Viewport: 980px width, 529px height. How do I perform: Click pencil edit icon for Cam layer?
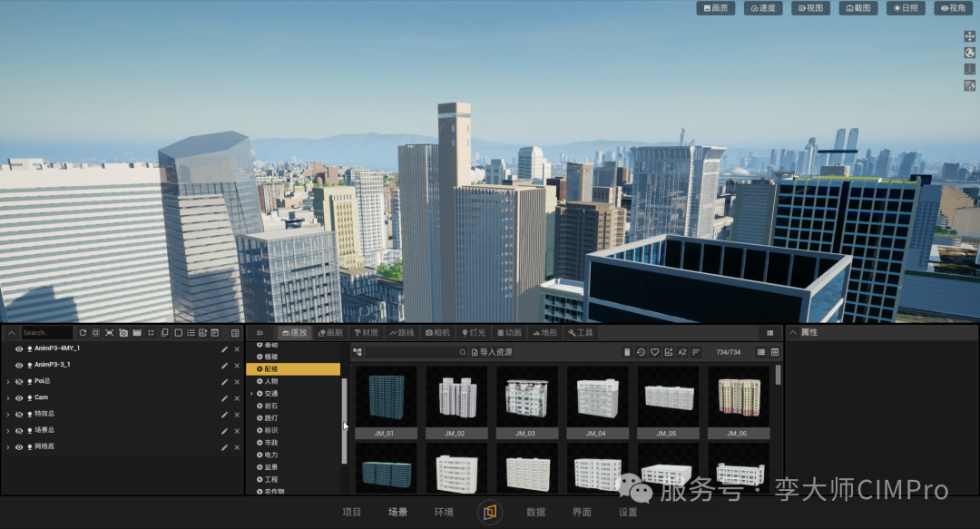(x=224, y=398)
